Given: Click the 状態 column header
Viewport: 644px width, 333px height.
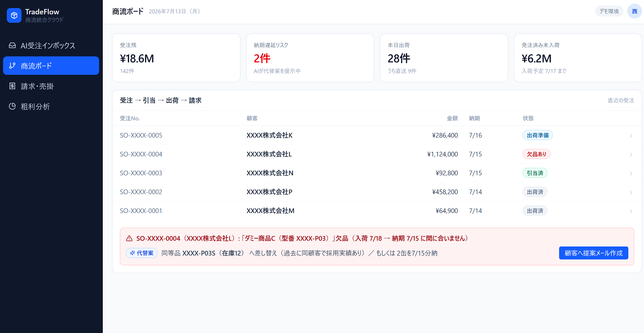Looking at the screenshot, I should click(x=528, y=118).
